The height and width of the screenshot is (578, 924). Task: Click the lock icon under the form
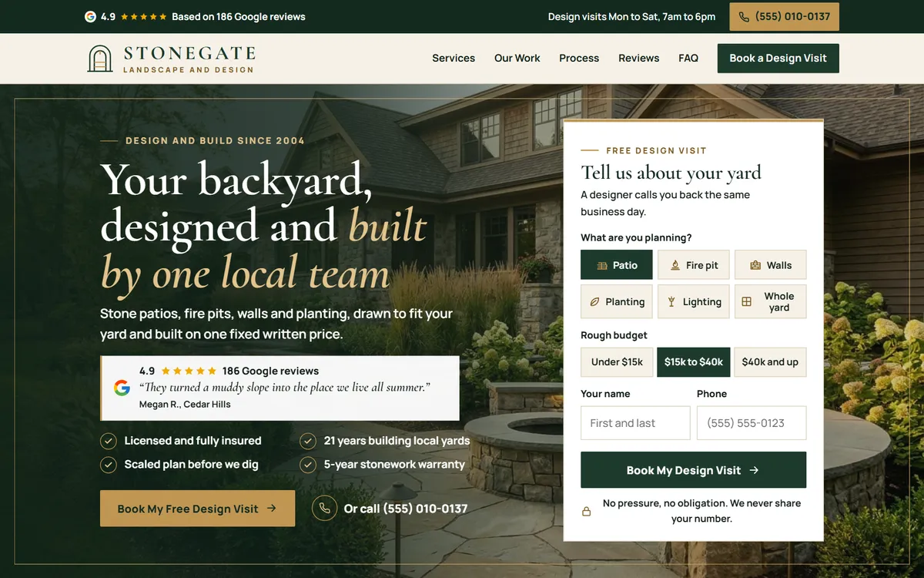(x=586, y=511)
